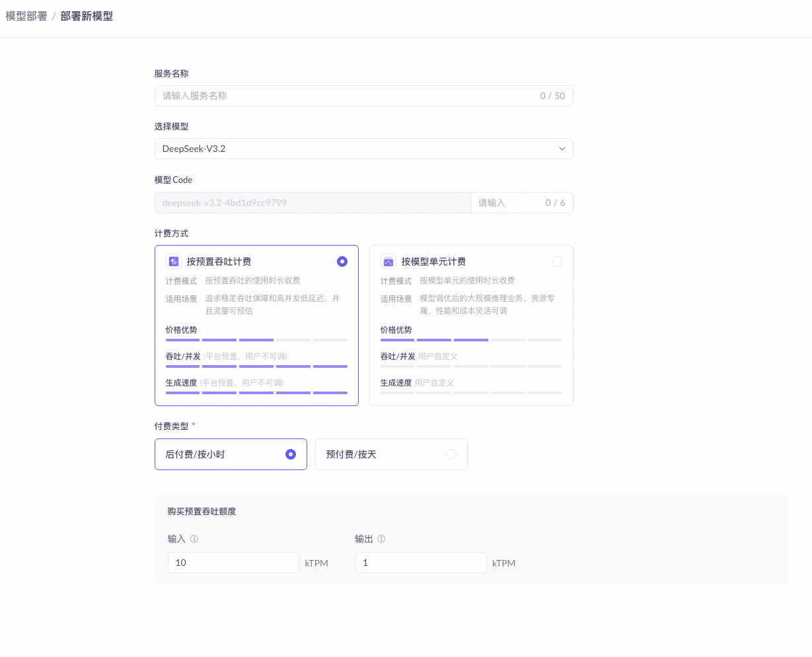Screen dimensions: 812x657
Task: Click the 按模型单元计费 card icon
Action: pyautogui.click(x=388, y=261)
